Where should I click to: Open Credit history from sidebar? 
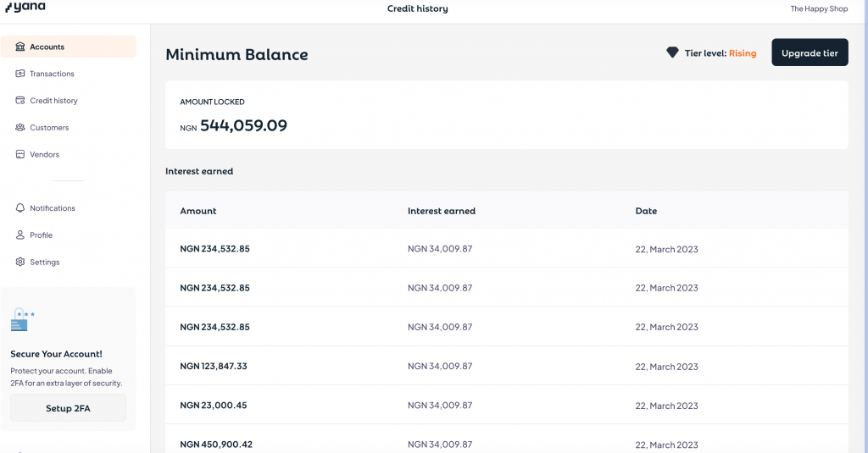[53, 101]
